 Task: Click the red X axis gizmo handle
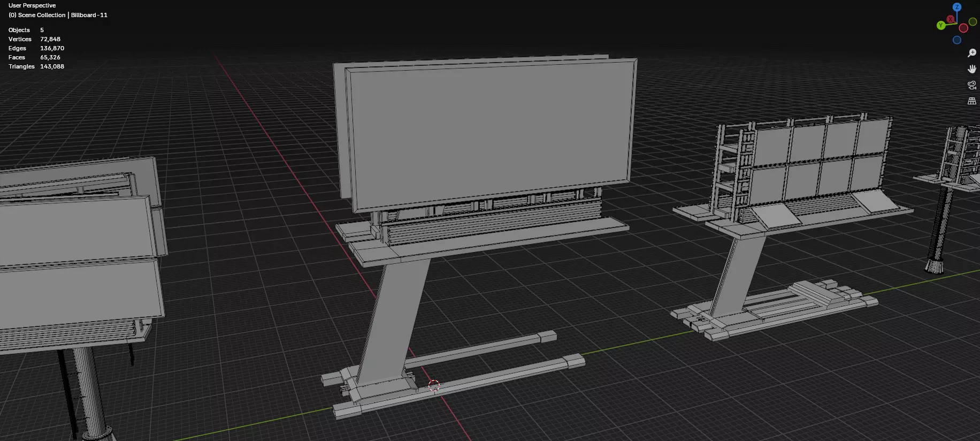(x=951, y=19)
